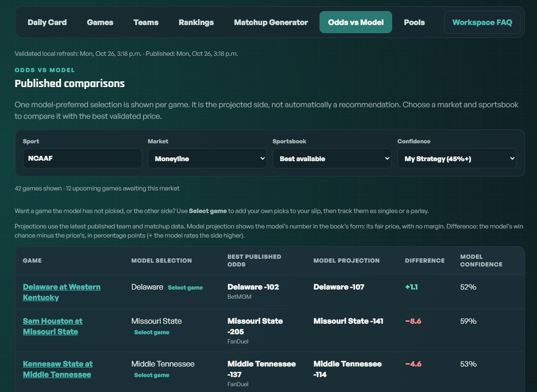
Task: Click the MODEL PROJECTION column header
Action: [346, 261]
